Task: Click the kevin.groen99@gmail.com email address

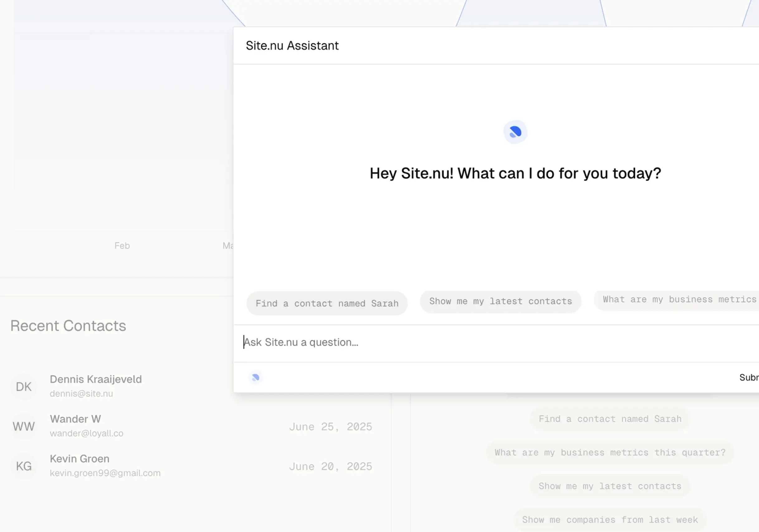Action: (105, 473)
